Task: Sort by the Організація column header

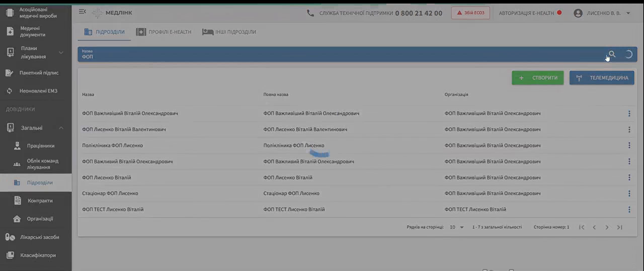Action: pos(456,95)
